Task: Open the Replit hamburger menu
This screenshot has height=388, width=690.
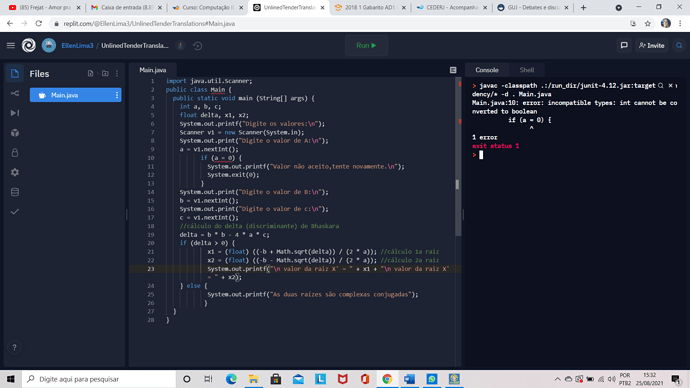Action: click(11, 45)
